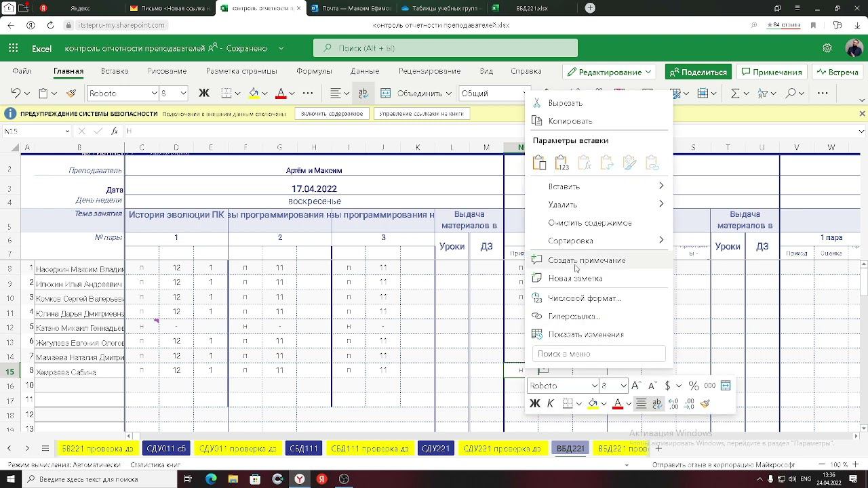The image size is (868, 488).
Task: Click the Cut scissors icon in context menu
Action: 537,103
